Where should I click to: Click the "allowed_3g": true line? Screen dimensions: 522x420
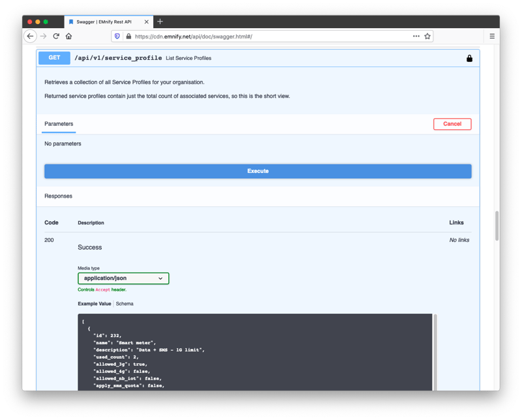click(120, 364)
